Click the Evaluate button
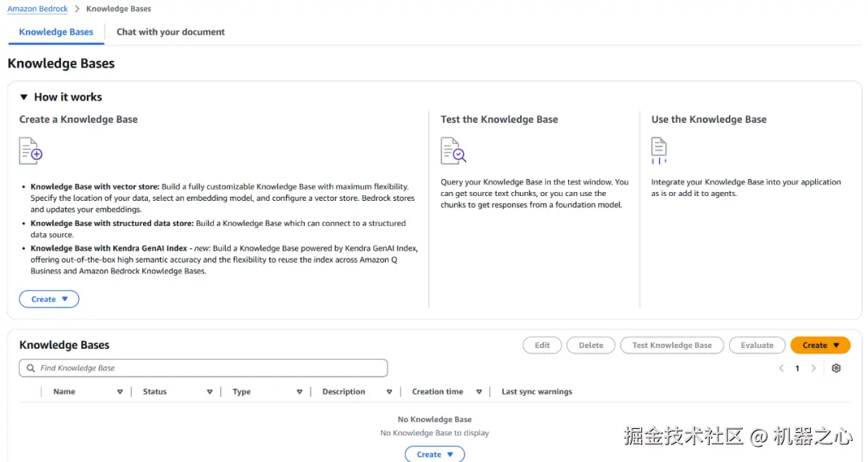 point(757,345)
